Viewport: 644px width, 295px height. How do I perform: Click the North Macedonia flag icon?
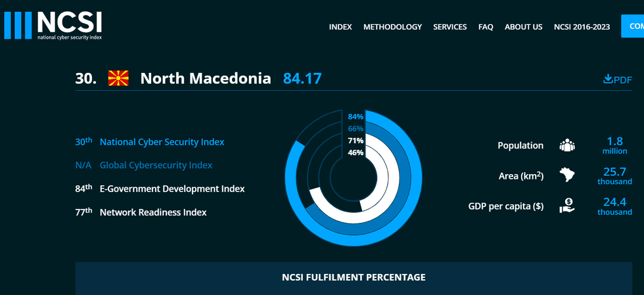[x=118, y=78]
